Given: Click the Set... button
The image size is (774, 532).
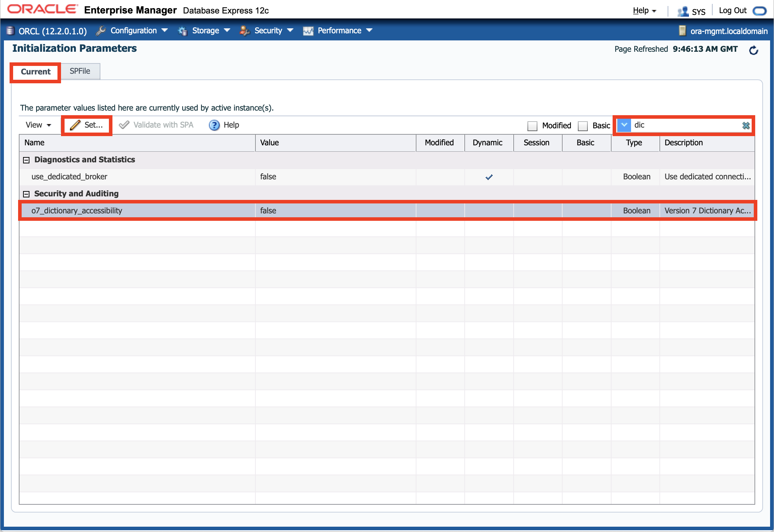Looking at the screenshot, I should pos(87,125).
